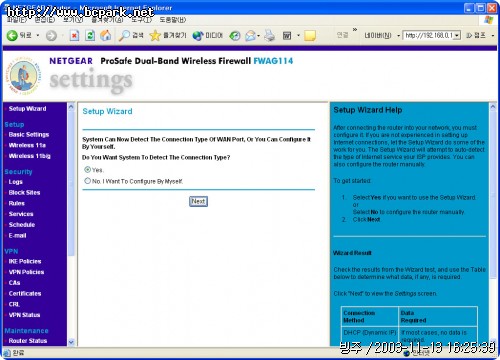500x360 pixels.
Task: Go to Home page icon
Action: (106, 35)
